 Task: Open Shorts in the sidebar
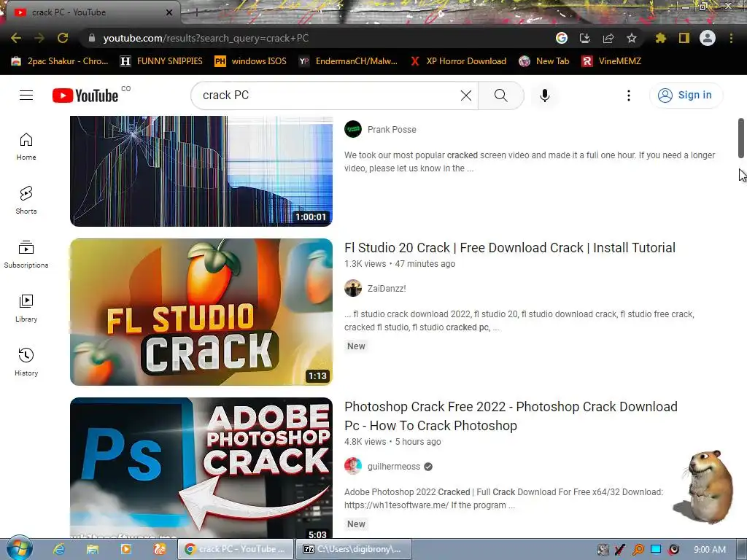click(26, 200)
